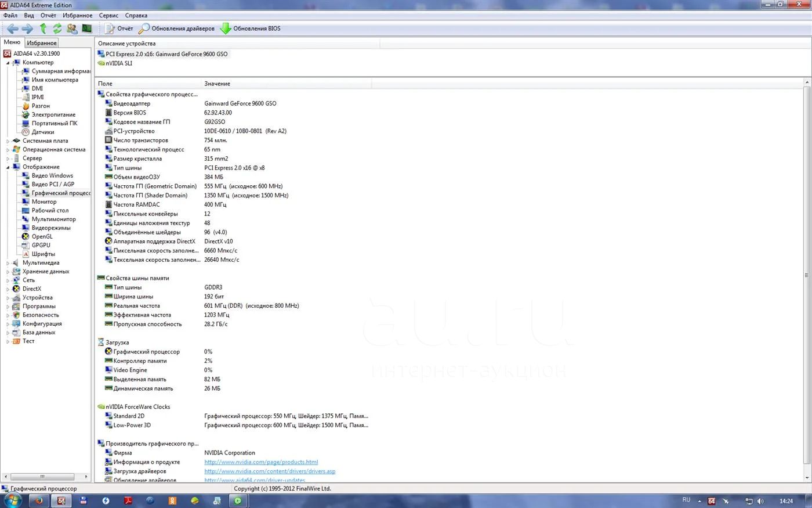Viewport: 812px width, 508px height.
Task: Click the clock showing 14:24
Action: pyautogui.click(x=786, y=501)
